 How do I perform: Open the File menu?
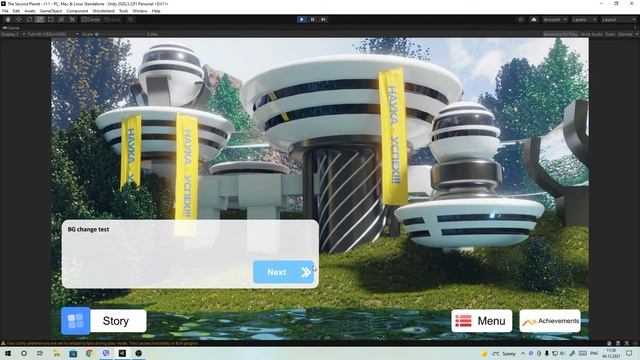[x=5, y=11]
